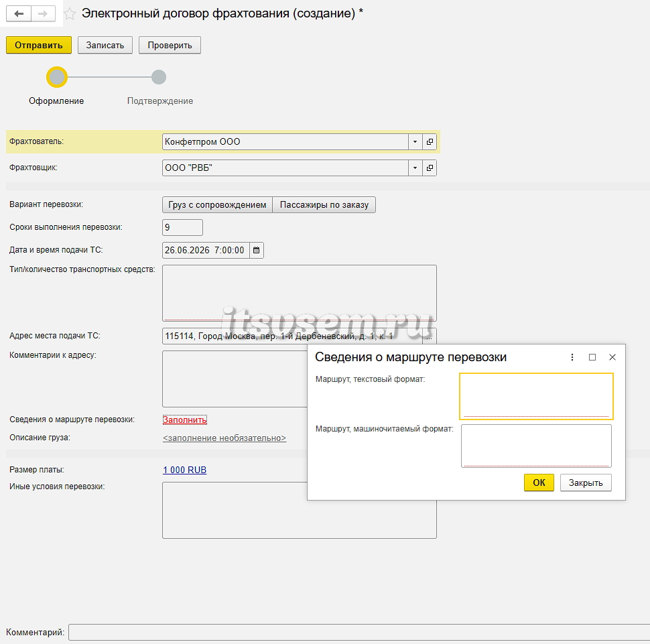The height and width of the screenshot is (644, 650).
Task: Focus the Маршрут, машиночитаемый формат field
Action: point(536,446)
